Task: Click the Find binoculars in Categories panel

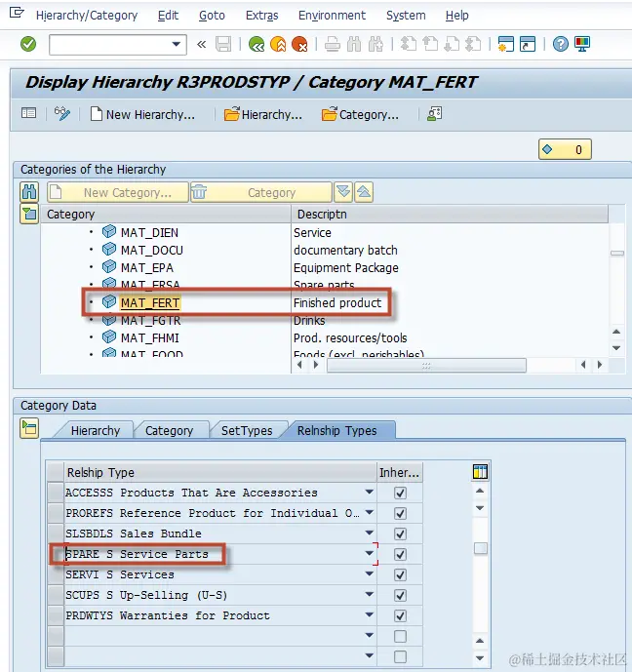Action: tap(29, 192)
